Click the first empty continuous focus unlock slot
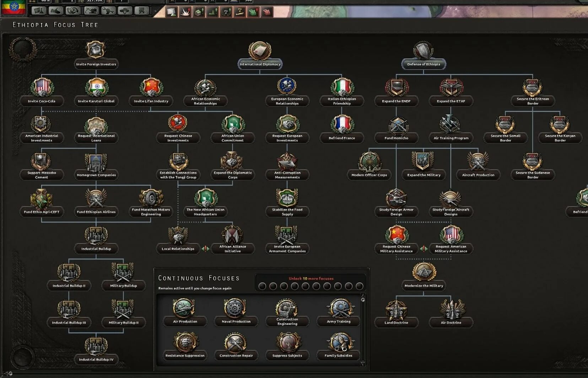 [x=262, y=286]
